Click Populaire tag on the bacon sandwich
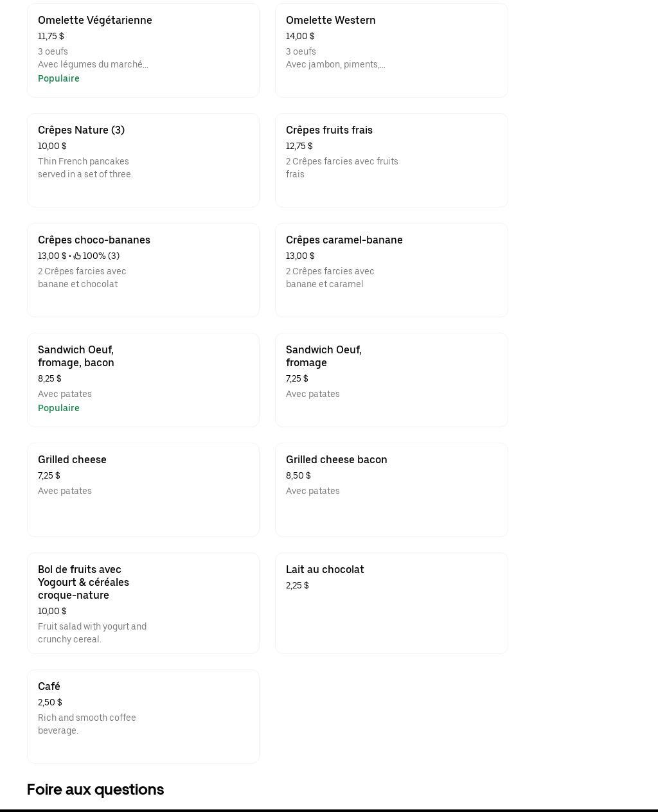Image resolution: width=658 pixels, height=812 pixels. (58, 408)
